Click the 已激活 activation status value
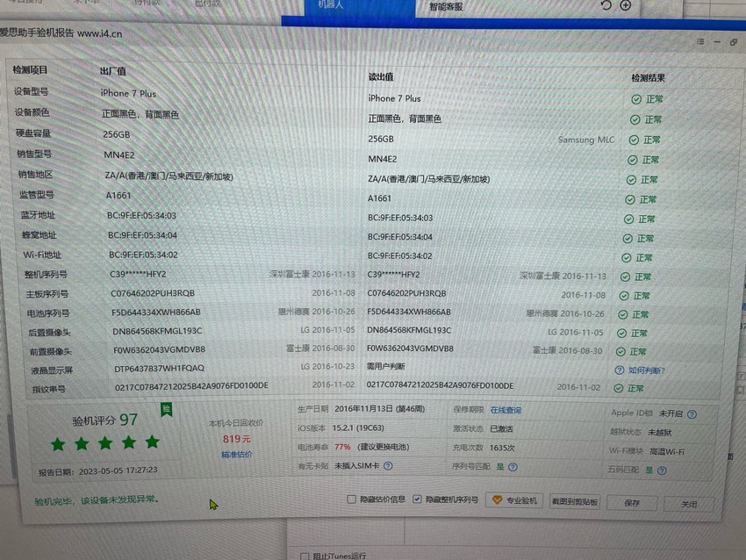Image resolution: width=746 pixels, height=560 pixels. coord(501,428)
